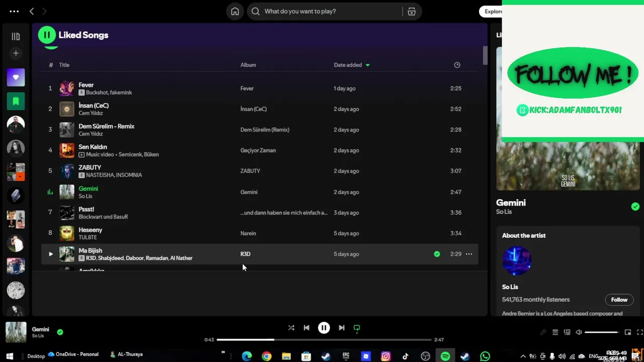Open the Cem Yıldız artist link under Dem Sürelim
The width and height of the screenshot is (644, 362).
(x=91, y=134)
